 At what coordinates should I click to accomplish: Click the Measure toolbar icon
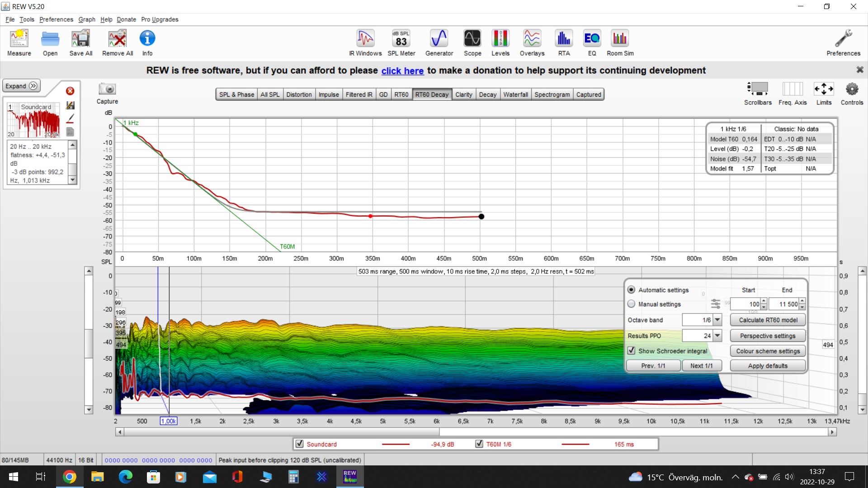19,43
